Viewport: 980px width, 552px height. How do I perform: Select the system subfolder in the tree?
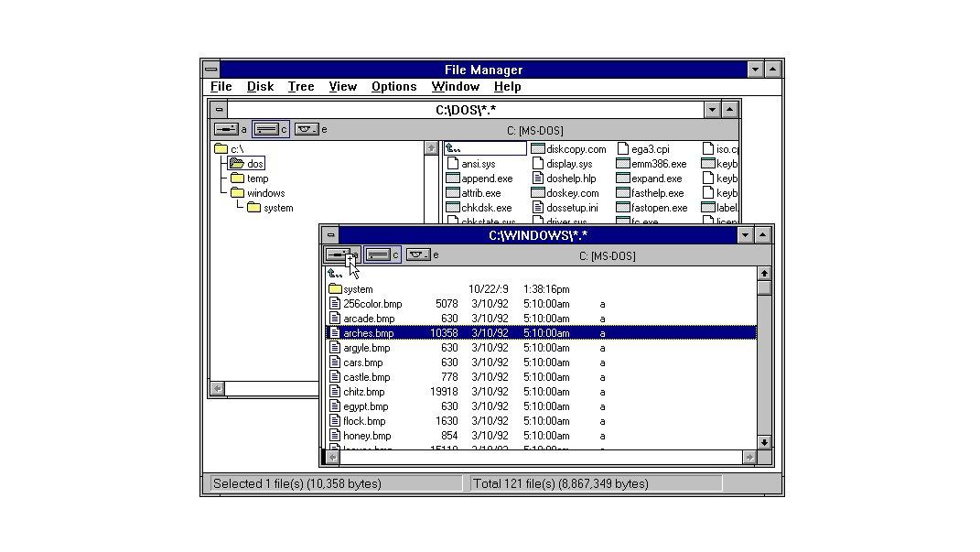[270, 208]
